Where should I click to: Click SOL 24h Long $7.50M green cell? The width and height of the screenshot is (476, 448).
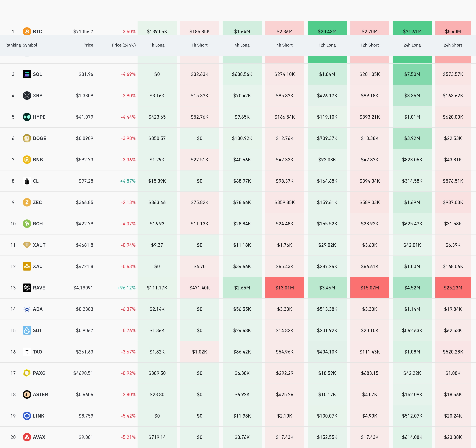tap(412, 74)
